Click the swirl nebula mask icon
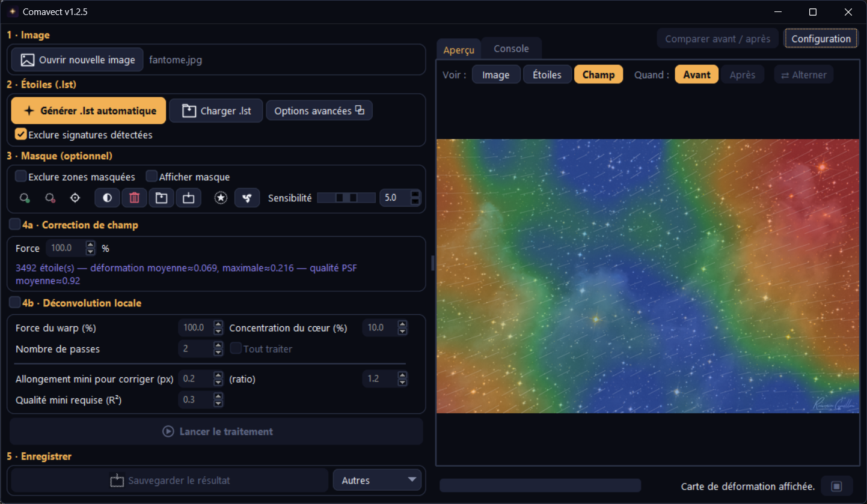The image size is (867, 504). coord(247,198)
